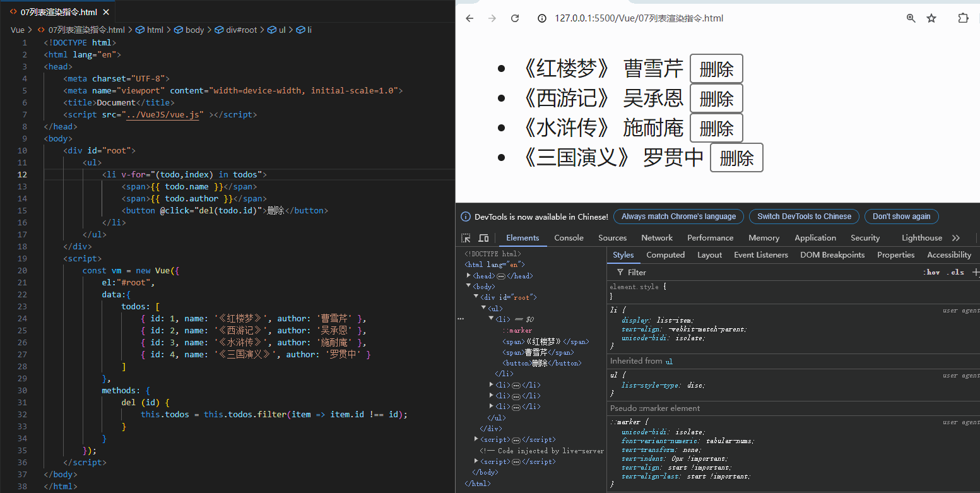The width and height of the screenshot is (980, 493).
Task: Open the Performance tab
Action: (x=710, y=238)
